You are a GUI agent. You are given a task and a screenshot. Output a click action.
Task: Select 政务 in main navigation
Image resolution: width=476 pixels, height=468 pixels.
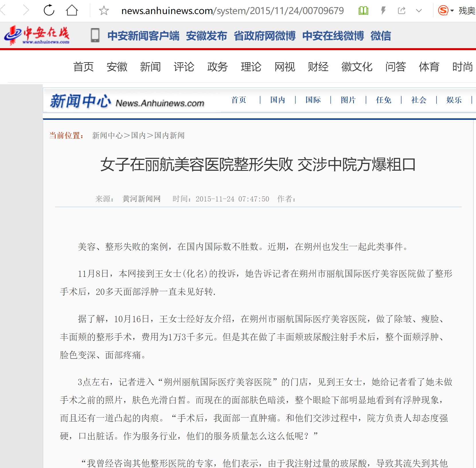(218, 67)
